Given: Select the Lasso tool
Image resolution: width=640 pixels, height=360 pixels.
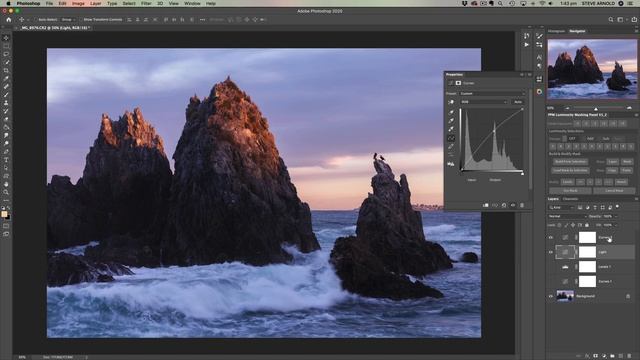Looking at the screenshot, I should (6, 54).
